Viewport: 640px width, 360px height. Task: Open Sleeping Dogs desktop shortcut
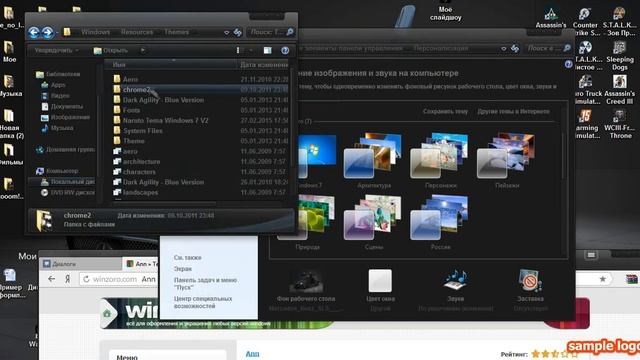(x=620, y=56)
